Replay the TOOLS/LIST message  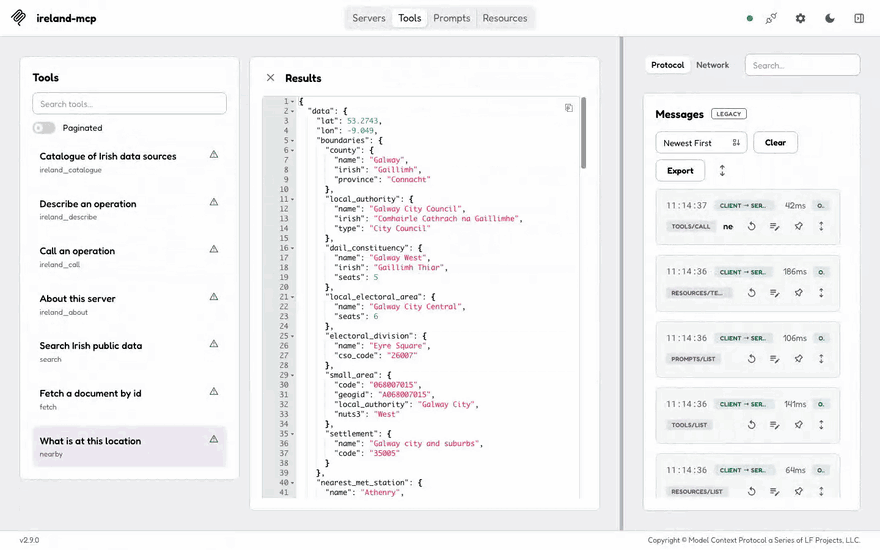751,425
